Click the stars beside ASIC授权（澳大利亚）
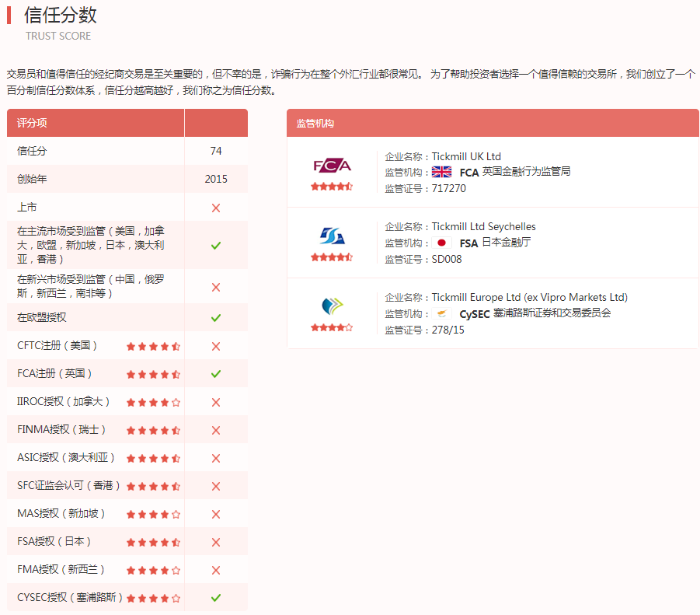Viewport: 700px width, 615px height. tap(154, 458)
